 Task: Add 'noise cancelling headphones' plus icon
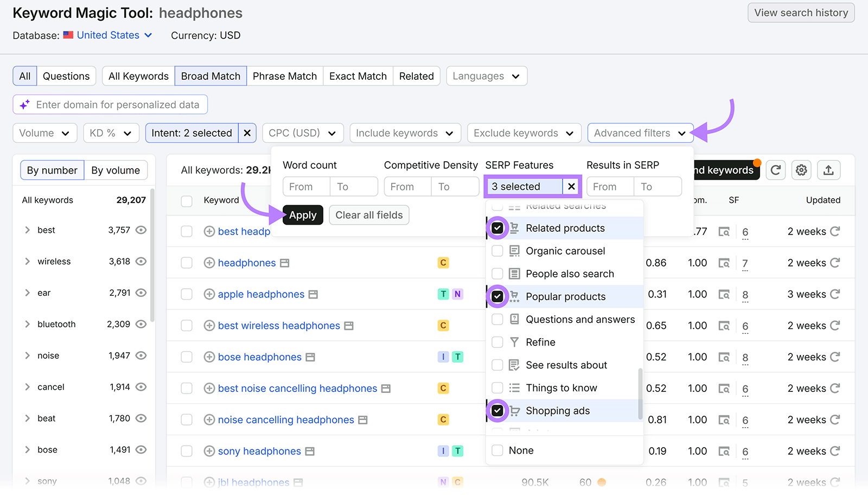click(x=209, y=420)
